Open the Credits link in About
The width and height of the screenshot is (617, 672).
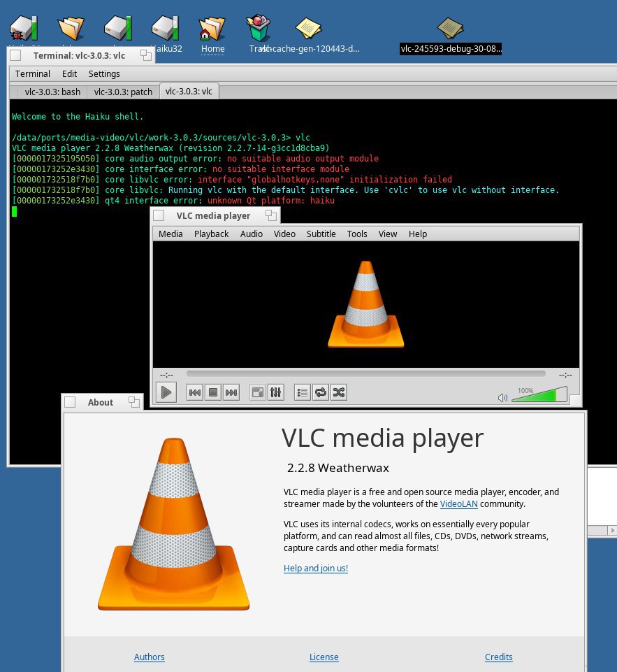[498, 657]
